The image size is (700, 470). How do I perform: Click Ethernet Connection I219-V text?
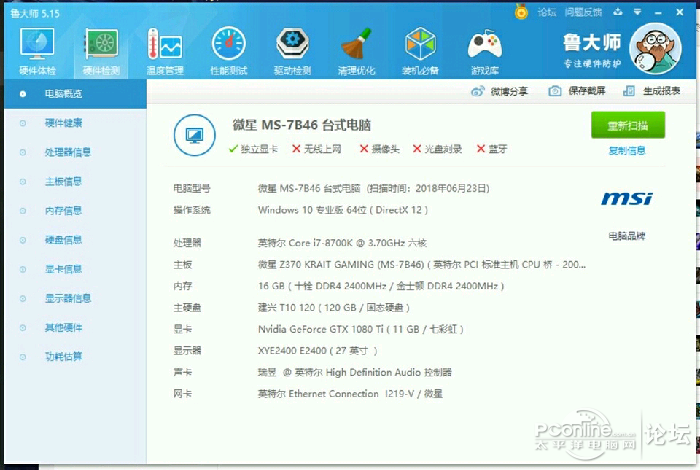pos(350,394)
